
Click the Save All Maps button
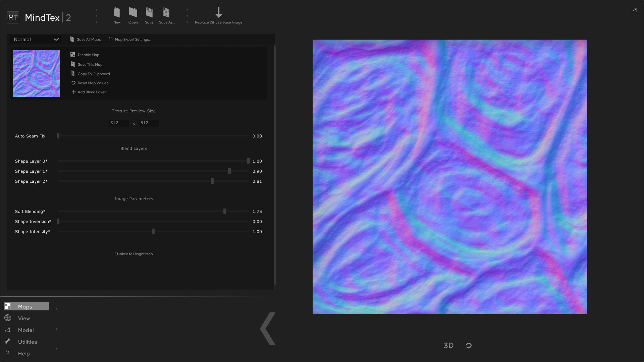coord(86,39)
